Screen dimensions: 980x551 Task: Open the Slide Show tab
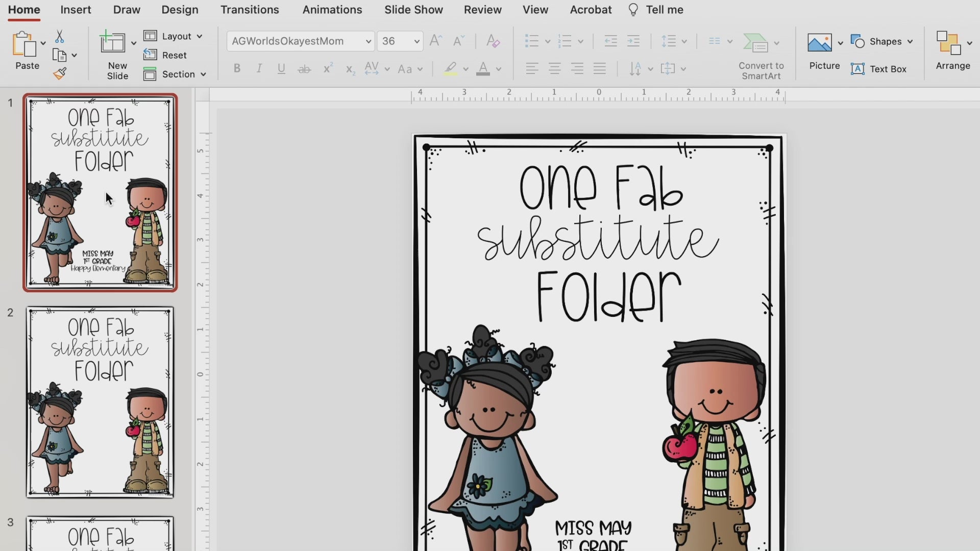coord(413,10)
